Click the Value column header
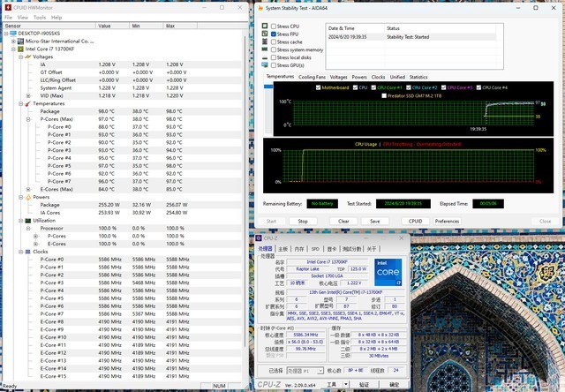 pos(104,26)
